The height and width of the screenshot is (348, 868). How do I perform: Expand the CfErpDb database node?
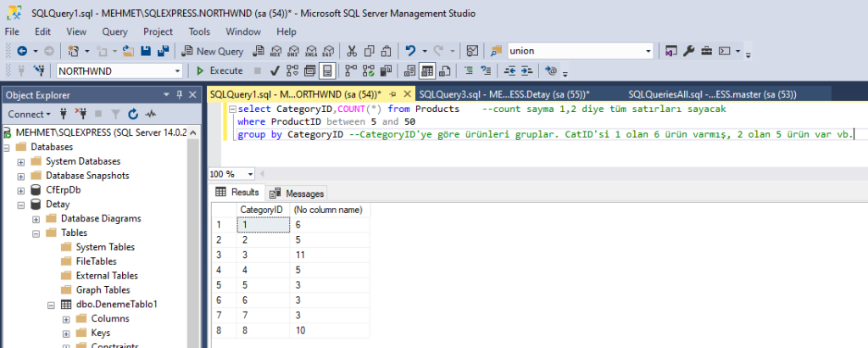21,191
